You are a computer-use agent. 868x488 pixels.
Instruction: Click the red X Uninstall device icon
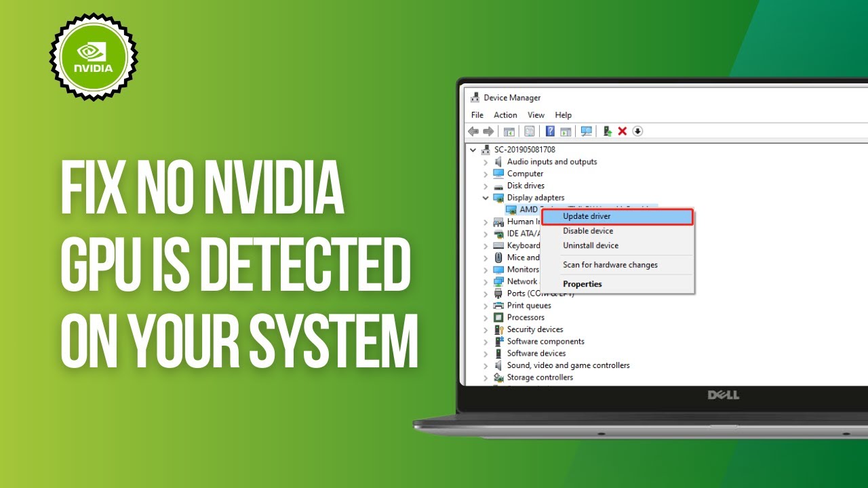[x=623, y=131]
